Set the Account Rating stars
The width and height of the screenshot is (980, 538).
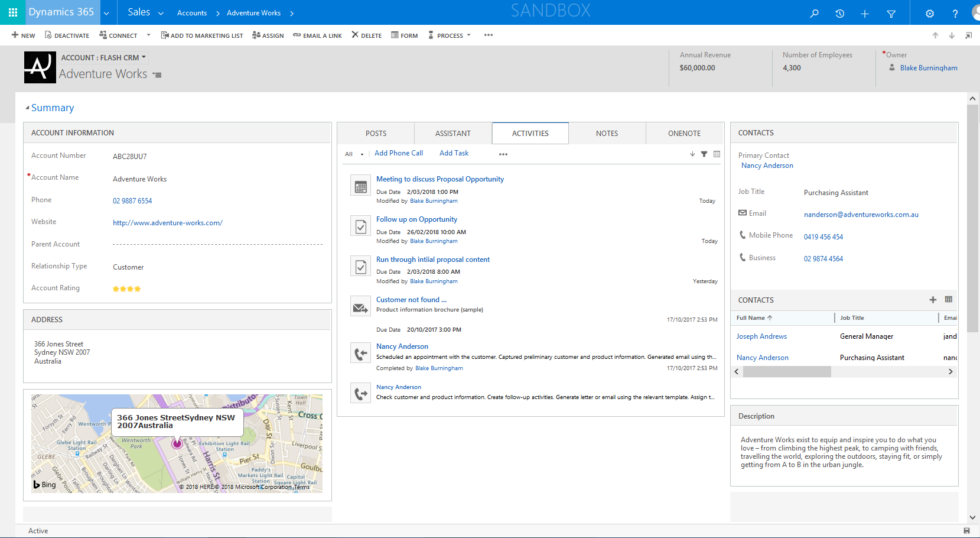pos(126,289)
